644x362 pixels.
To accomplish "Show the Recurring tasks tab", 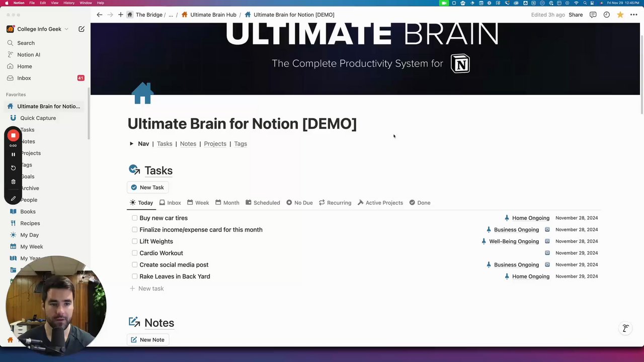I will (335, 203).
